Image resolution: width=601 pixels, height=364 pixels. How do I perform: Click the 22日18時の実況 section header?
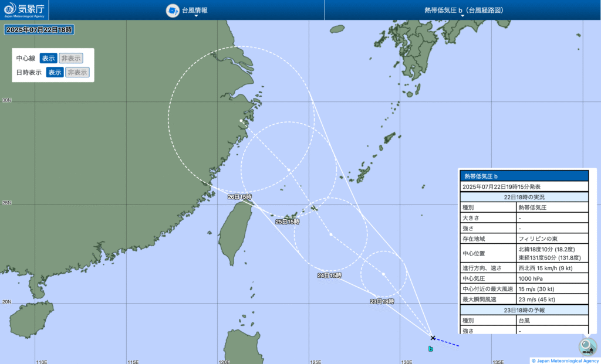[524, 197]
